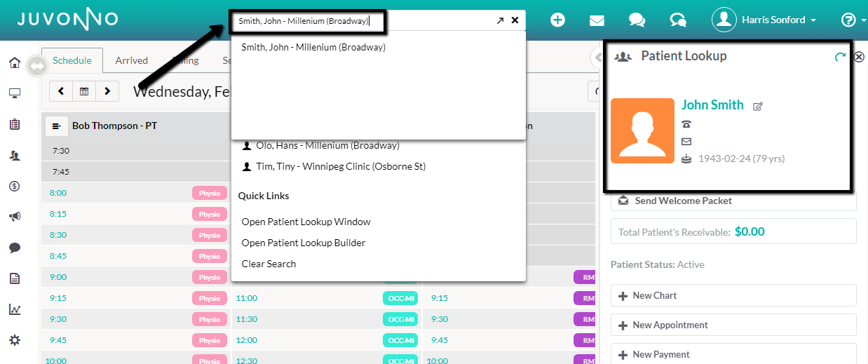Open the plus quick-add icon in header
This screenshot has height=364, width=868.
(557, 20)
